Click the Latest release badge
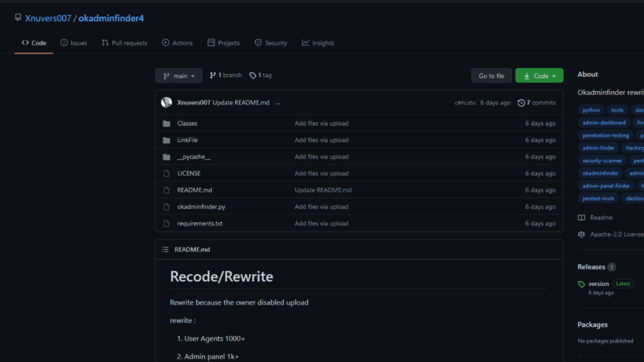 click(623, 283)
